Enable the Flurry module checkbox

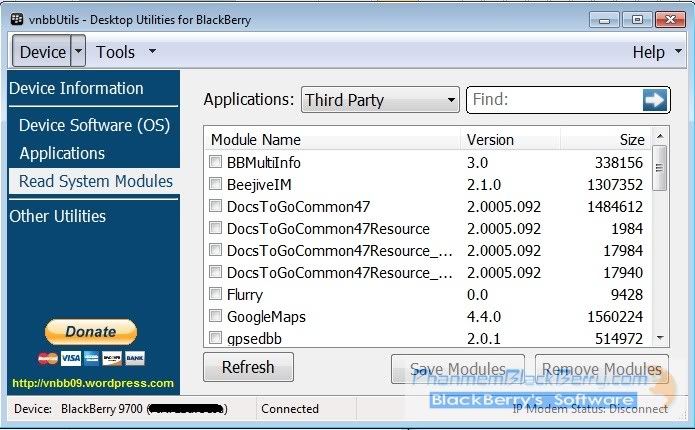(x=215, y=293)
